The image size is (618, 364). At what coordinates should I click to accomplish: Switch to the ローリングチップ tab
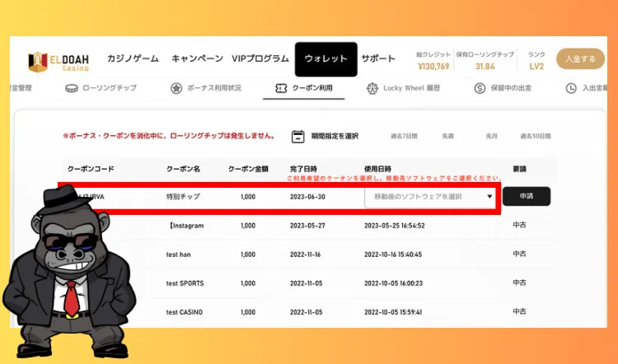tap(101, 88)
